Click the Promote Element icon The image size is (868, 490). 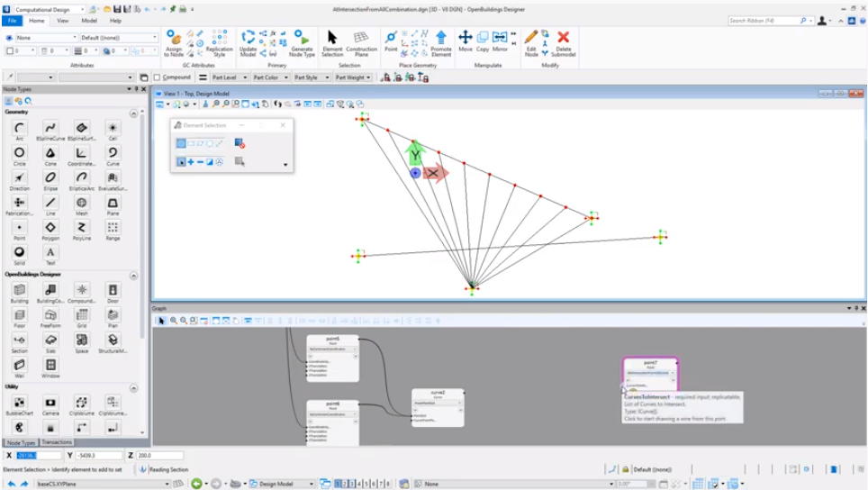[x=441, y=41]
